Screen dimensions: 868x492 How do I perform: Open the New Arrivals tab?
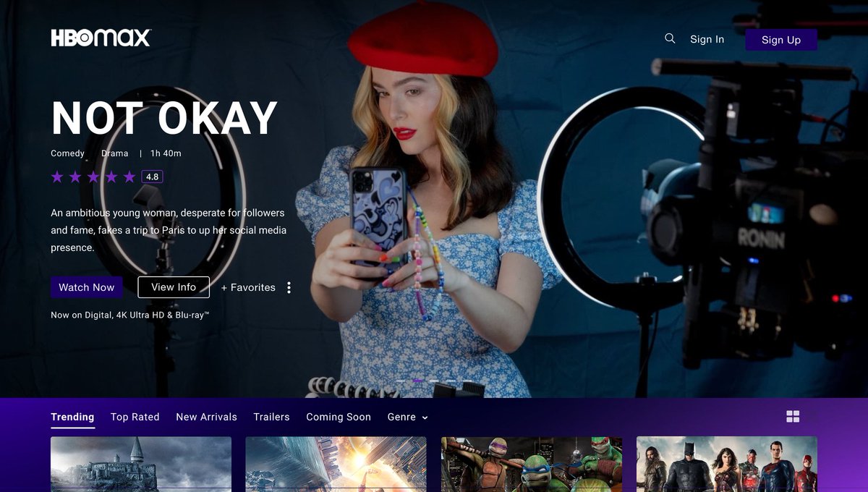[206, 417]
